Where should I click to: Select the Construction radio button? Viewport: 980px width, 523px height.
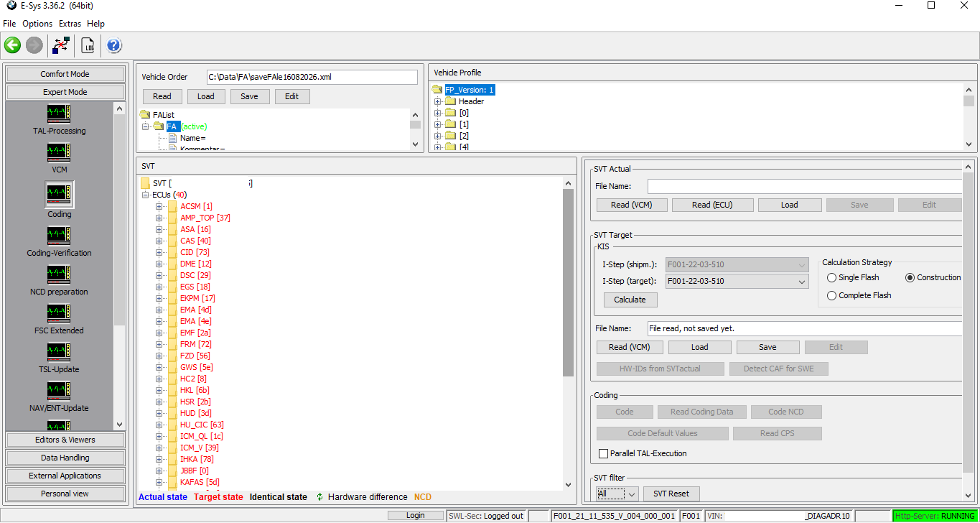[x=910, y=277]
